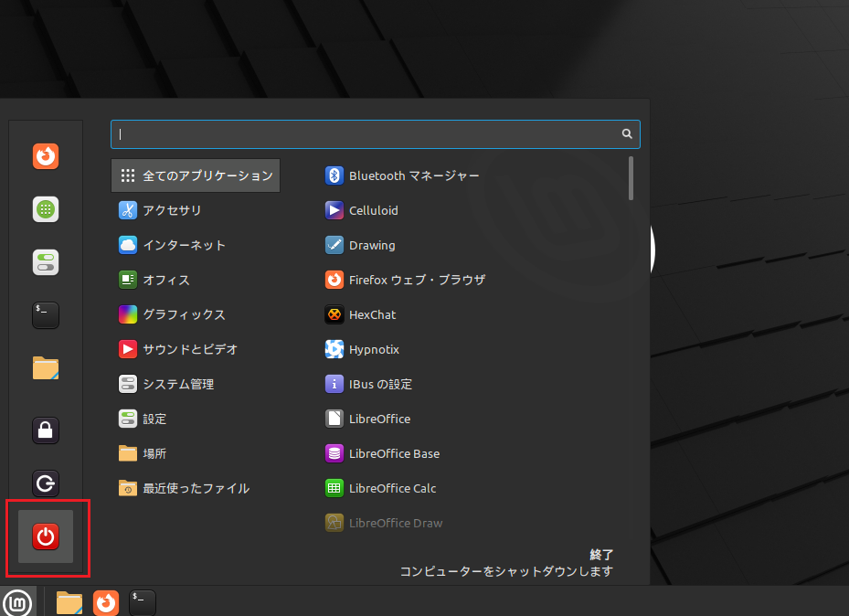Open Firefox from the bottom panel
This screenshot has width=849, height=616.
pos(106,602)
